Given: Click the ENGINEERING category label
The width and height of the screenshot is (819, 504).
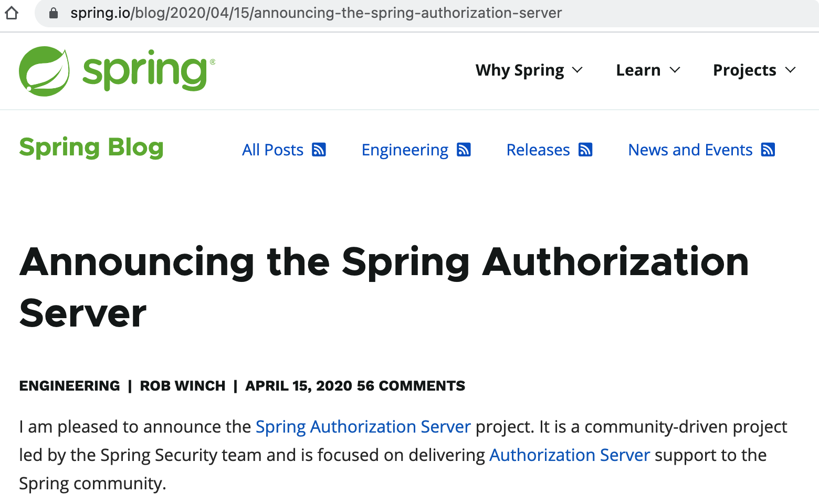Looking at the screenshot, I should [69, 386].
